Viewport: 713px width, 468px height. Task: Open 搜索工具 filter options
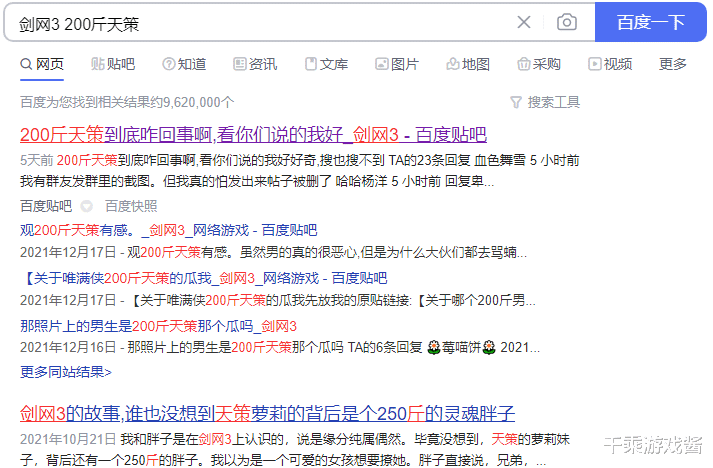pyautogui.click(x=545, y=102)
